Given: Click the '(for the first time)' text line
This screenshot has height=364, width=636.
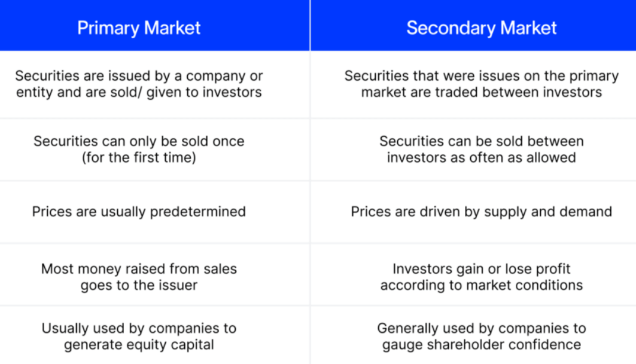Looking at the screenshot, I should 139,158.
